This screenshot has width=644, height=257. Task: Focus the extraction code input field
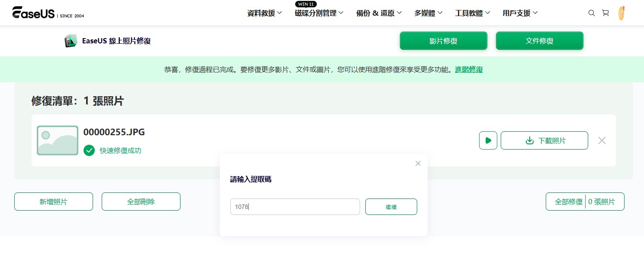click(x=295, y=207)
